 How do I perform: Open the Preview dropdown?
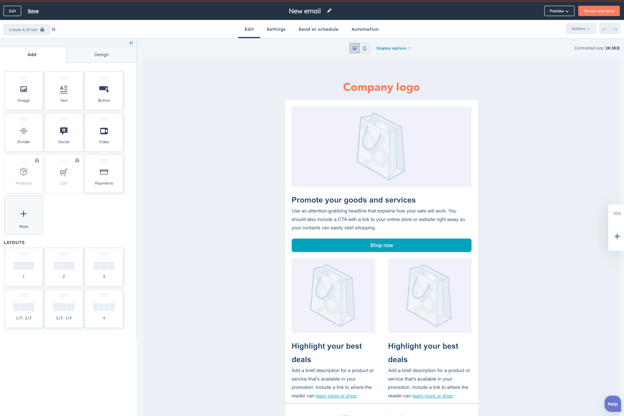[559, 11]
